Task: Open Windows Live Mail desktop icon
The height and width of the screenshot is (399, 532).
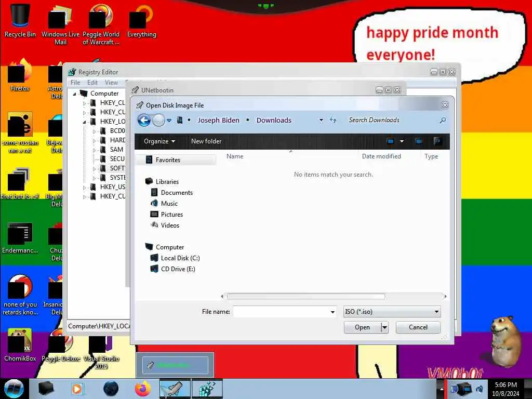Action: pos(60,24)
